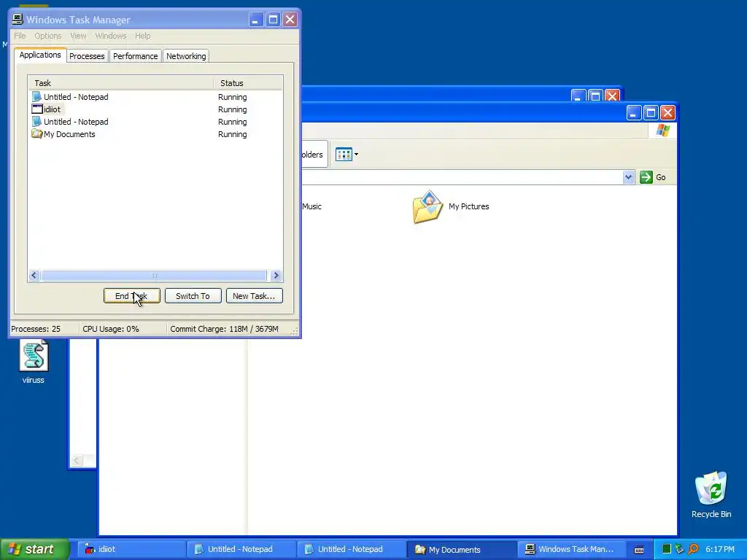
Task: Maximize the Task Manager window
Action: (273, 20)
